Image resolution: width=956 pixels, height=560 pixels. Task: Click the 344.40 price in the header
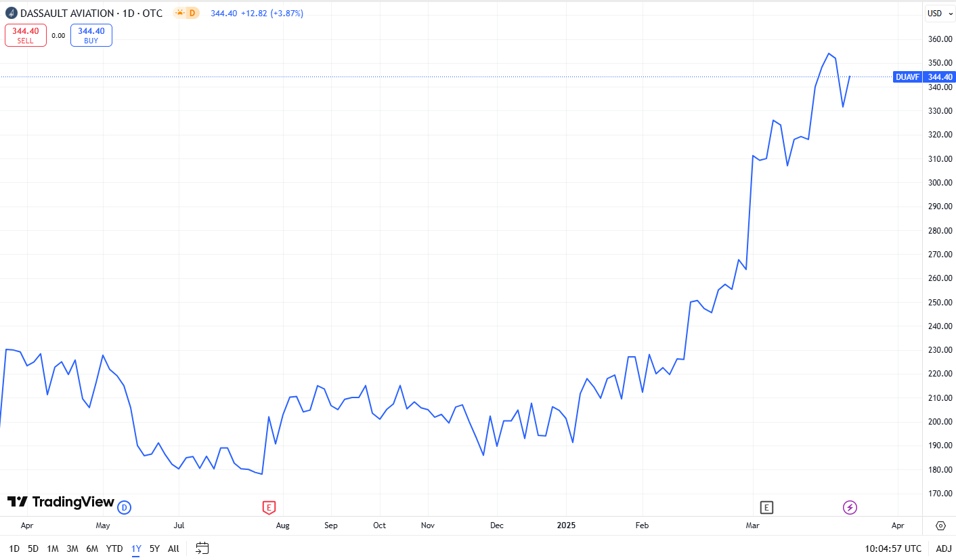(x=223, y=13)
